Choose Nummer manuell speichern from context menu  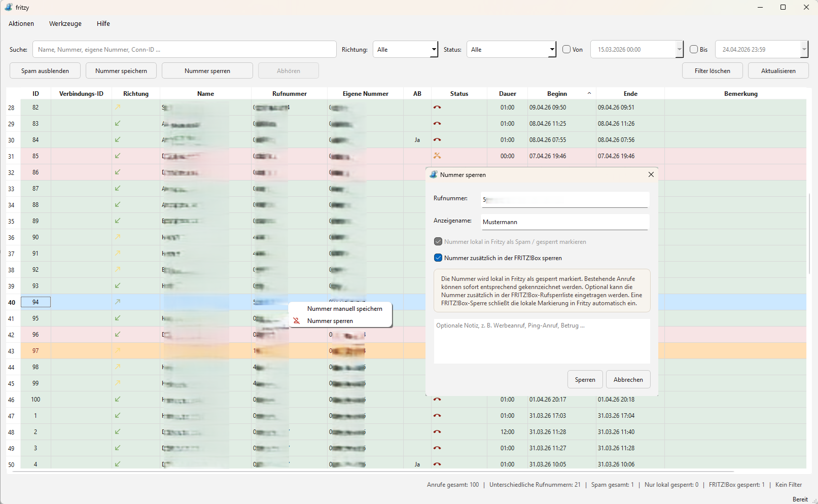coord(345,309)
